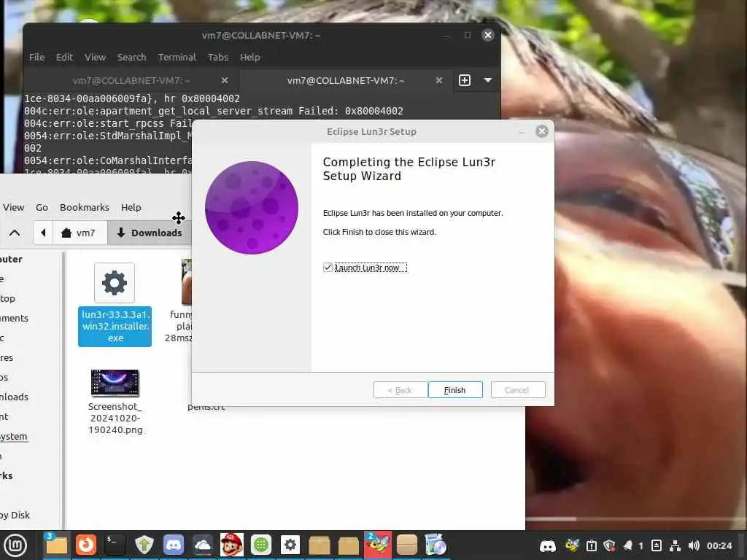Image resolution: width=747 pixels, height=560 pixels.
Task: Open the disc installer taskbar icon
Action: pos(436,545)
